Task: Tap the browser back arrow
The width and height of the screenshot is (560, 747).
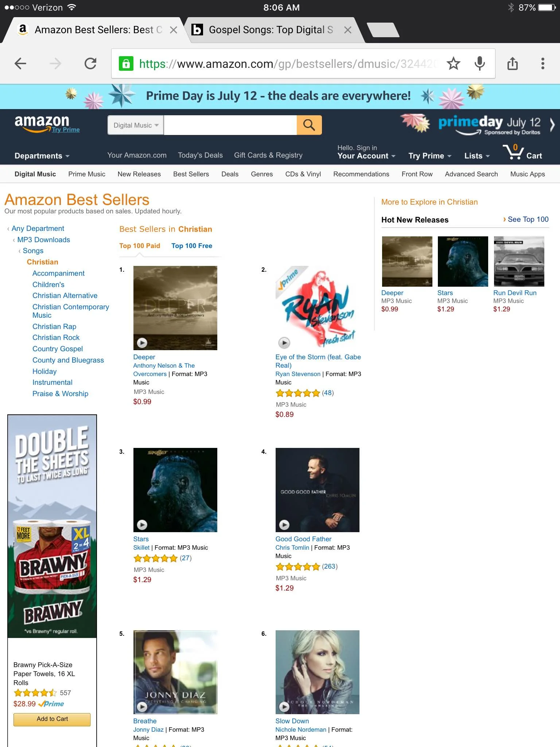Action: 20,63
